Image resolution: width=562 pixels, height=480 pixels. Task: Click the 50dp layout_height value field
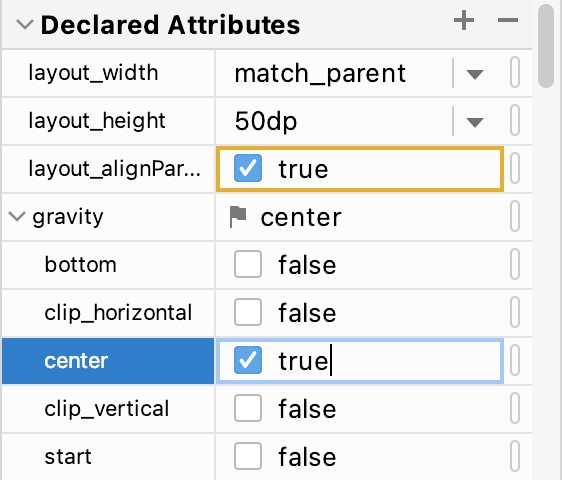coord(333,121)
